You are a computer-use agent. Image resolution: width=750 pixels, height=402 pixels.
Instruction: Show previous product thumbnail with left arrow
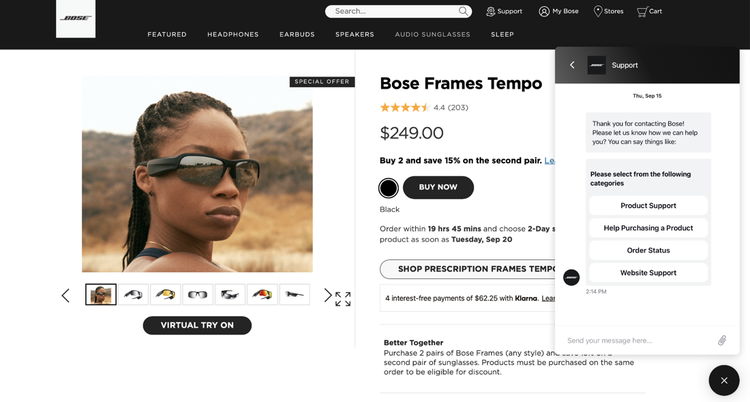pos(66,295)
